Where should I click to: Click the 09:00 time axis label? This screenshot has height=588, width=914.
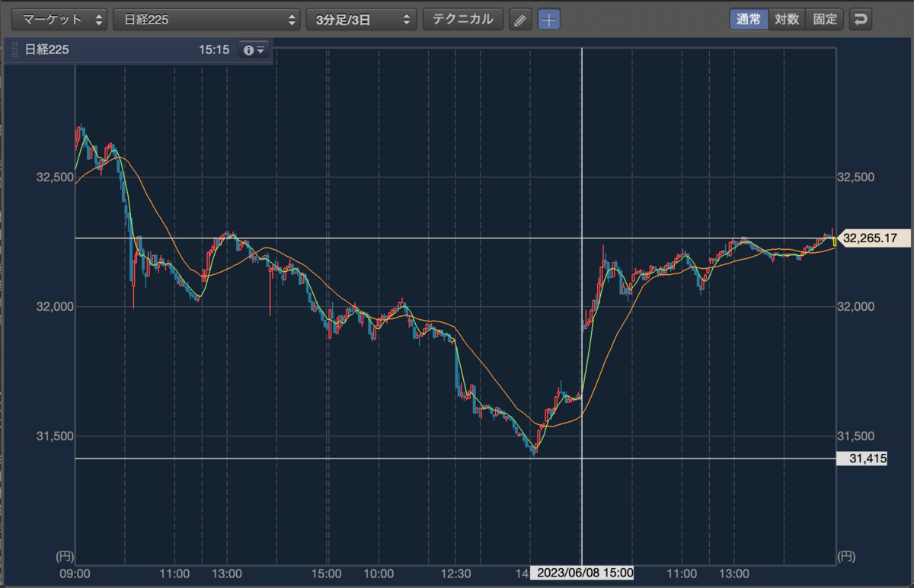pyautogui.click(x=75, y=573)
